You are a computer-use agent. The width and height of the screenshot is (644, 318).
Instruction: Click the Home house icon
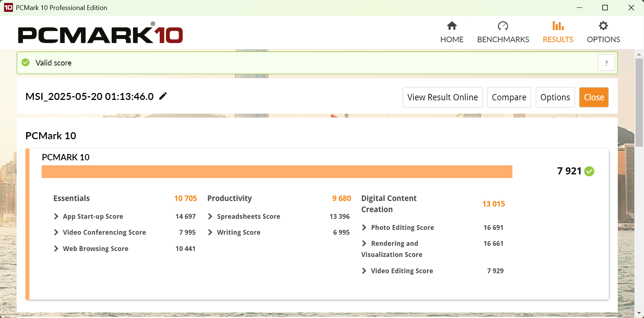pos(452,26)
